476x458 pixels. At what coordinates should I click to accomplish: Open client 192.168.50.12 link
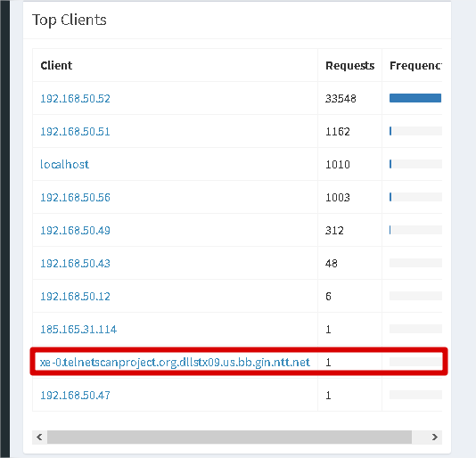(75, 297)
